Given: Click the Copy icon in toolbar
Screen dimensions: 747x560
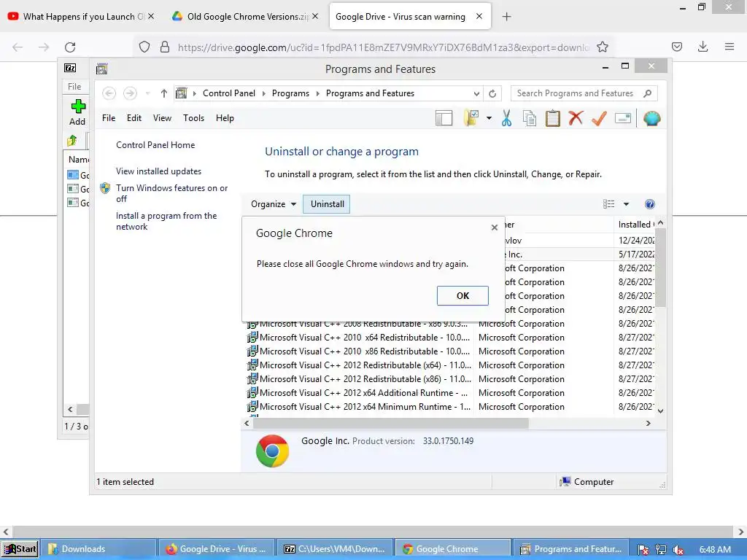Looking at the screenshot, I should 530,118.
